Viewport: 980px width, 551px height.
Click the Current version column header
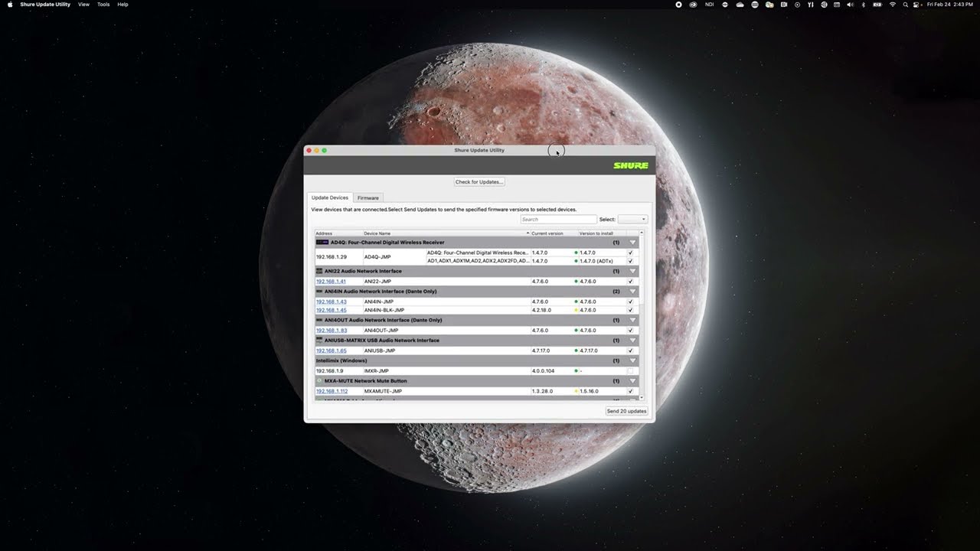click(554, 233)
